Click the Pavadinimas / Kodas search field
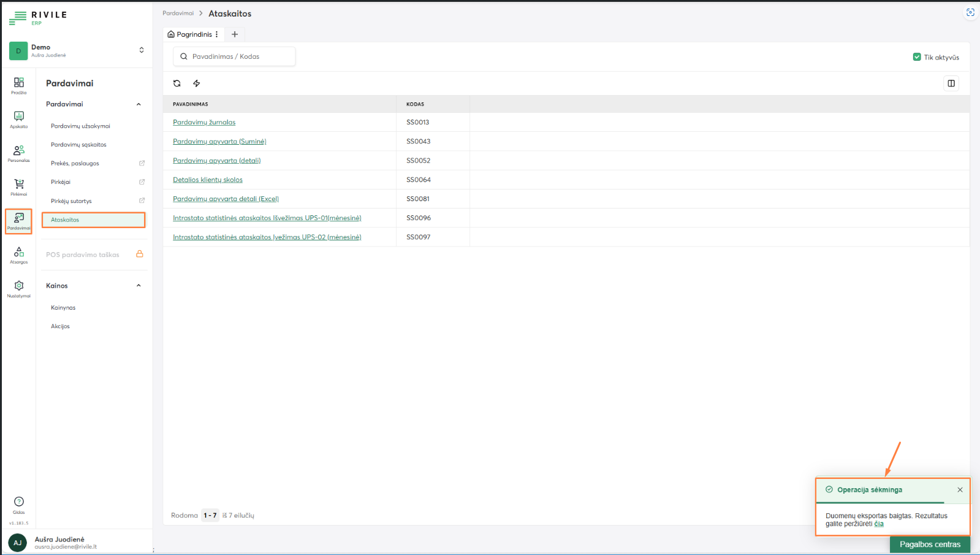 click(x=234, y=56)
